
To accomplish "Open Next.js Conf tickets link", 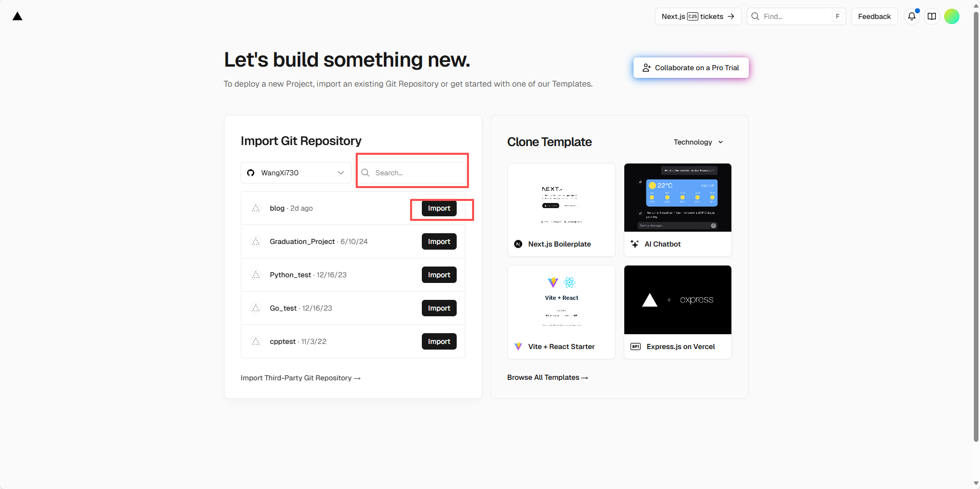I will pyautogui.click(x=698, y=16).
